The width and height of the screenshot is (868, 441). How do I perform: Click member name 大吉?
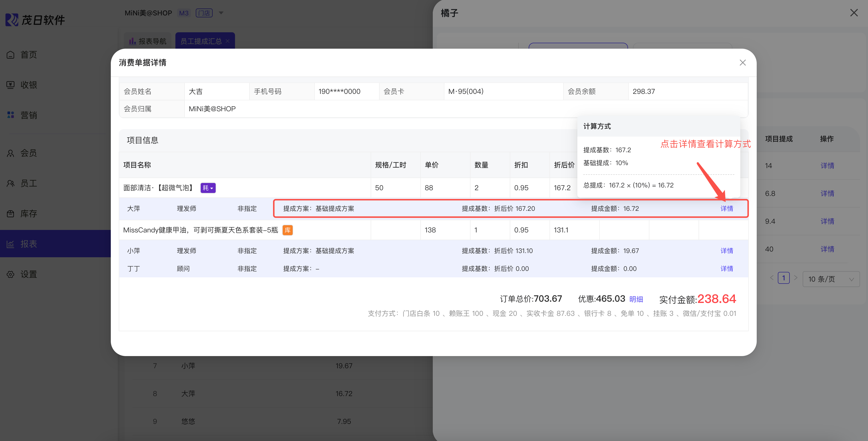pyautogui.click(x=196, y=92)
